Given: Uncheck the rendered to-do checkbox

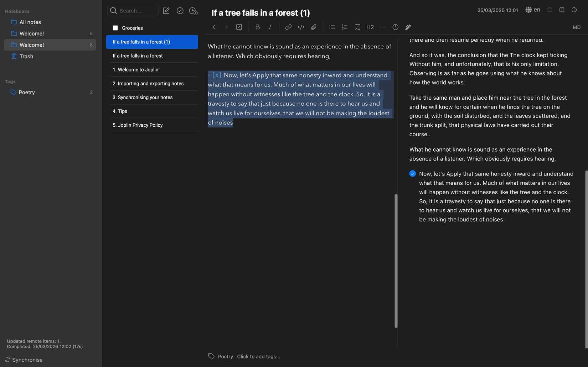Looking at the screenshot, I should pyautogui.click(x=412, y=174).
